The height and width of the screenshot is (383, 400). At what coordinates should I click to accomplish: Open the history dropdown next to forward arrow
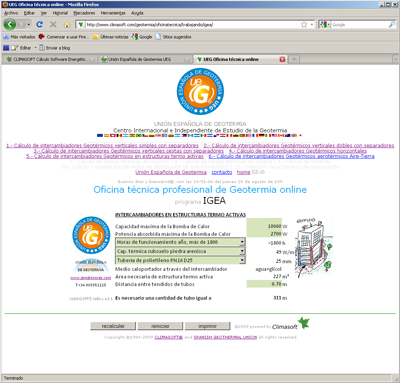[29, 25]
